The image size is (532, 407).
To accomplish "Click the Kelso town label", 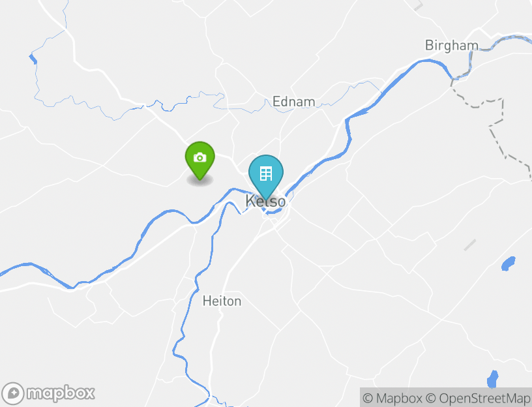I will 265,201.
